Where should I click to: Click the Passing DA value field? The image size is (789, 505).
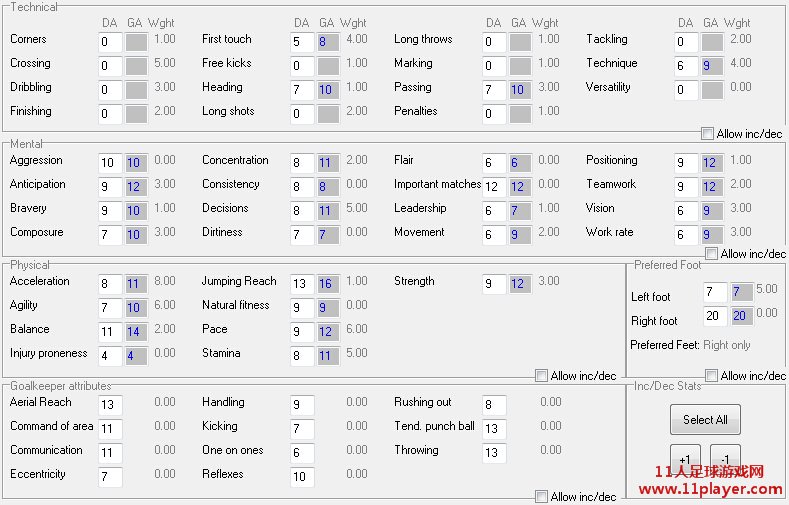[494, 90]
